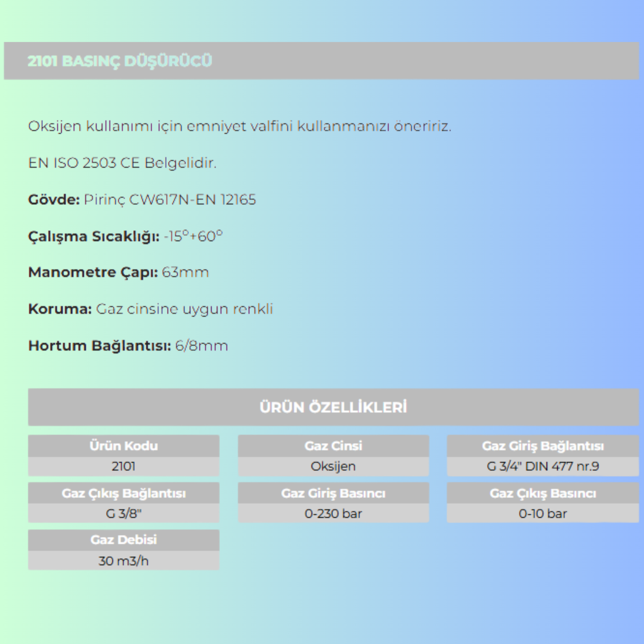This screenshot has height=644, width=644.
Task: Select G 3/4" DIN 477 nr.9 value
Action: coord(543,466)
